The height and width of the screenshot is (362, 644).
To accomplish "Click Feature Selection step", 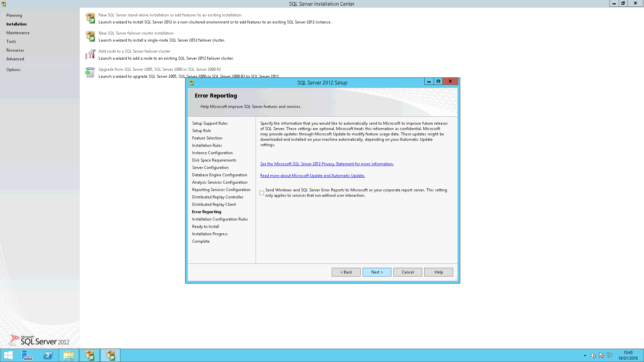I will coord(207,138).
